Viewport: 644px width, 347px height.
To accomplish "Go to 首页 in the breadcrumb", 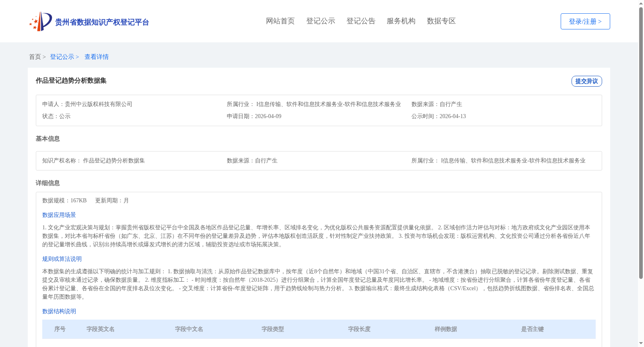I will (x=35, y=57).
